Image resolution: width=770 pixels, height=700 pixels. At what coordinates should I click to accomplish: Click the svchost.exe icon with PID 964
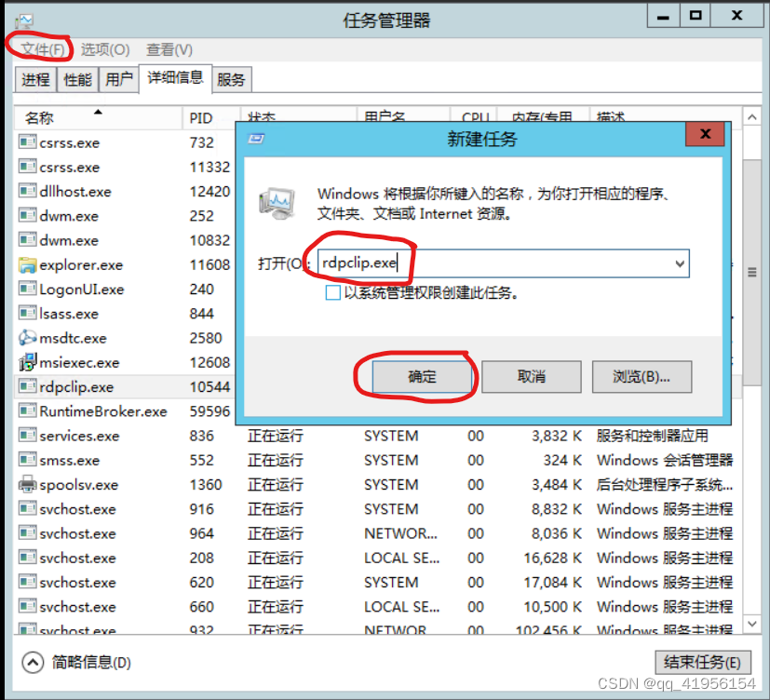tap(28, 533)
